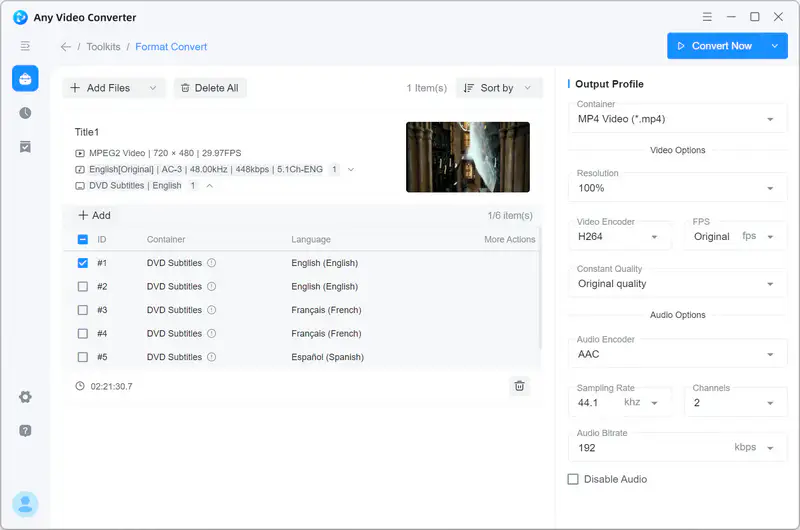Click Format Convert breadcrumb
Screen dimensions: 800x530
[x=171, y=47]
